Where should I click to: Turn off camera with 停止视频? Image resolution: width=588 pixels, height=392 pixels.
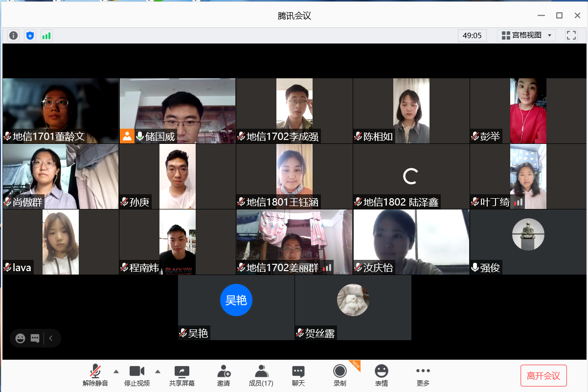coord(137,375)
